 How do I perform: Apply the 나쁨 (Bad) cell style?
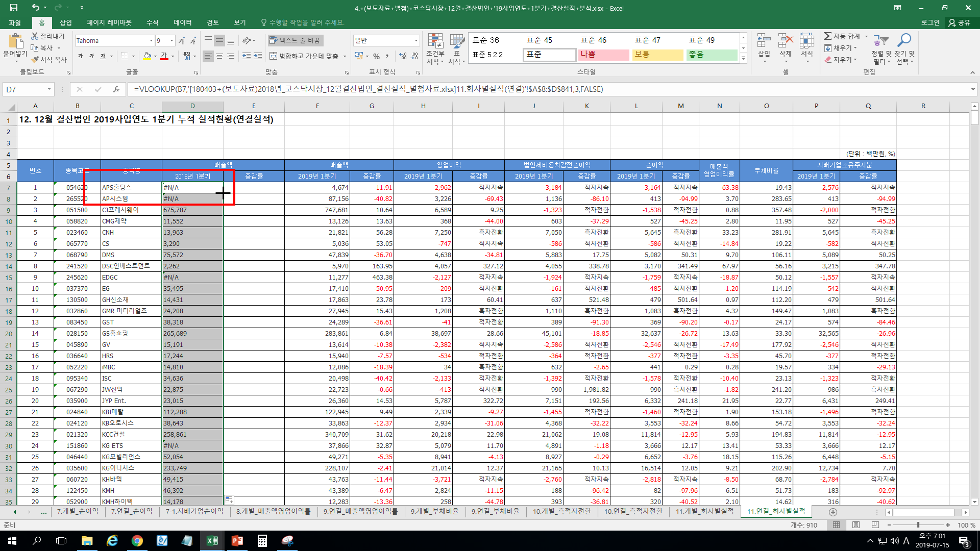603,55
